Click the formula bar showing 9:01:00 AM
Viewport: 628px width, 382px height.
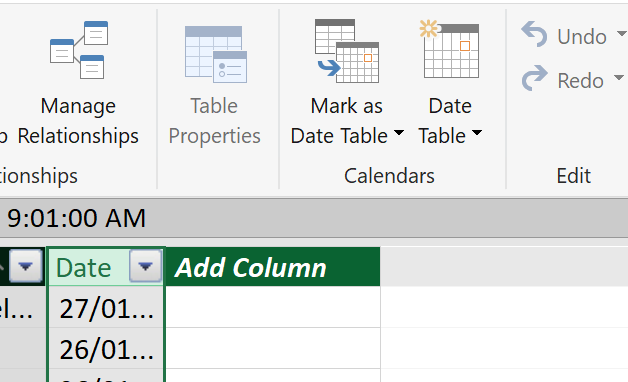click(314, 218)
